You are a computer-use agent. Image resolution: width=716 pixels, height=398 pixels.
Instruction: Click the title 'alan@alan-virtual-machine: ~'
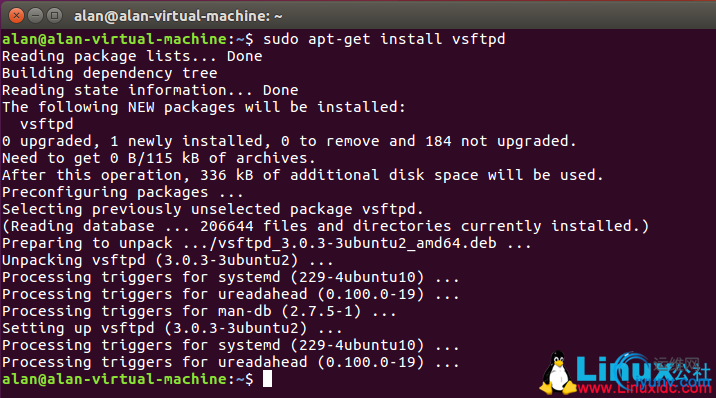pyautogui.click(x=178, y=16)
